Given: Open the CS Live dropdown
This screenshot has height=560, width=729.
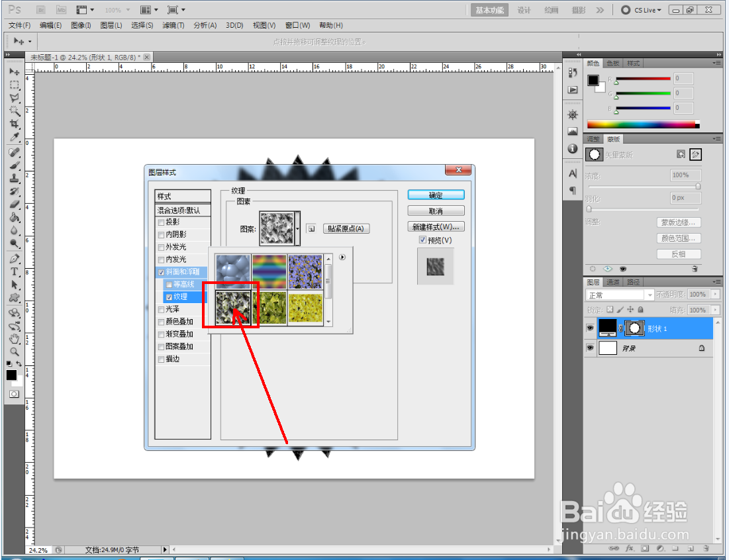Looking at the screenshot, I should coord(641,10).
